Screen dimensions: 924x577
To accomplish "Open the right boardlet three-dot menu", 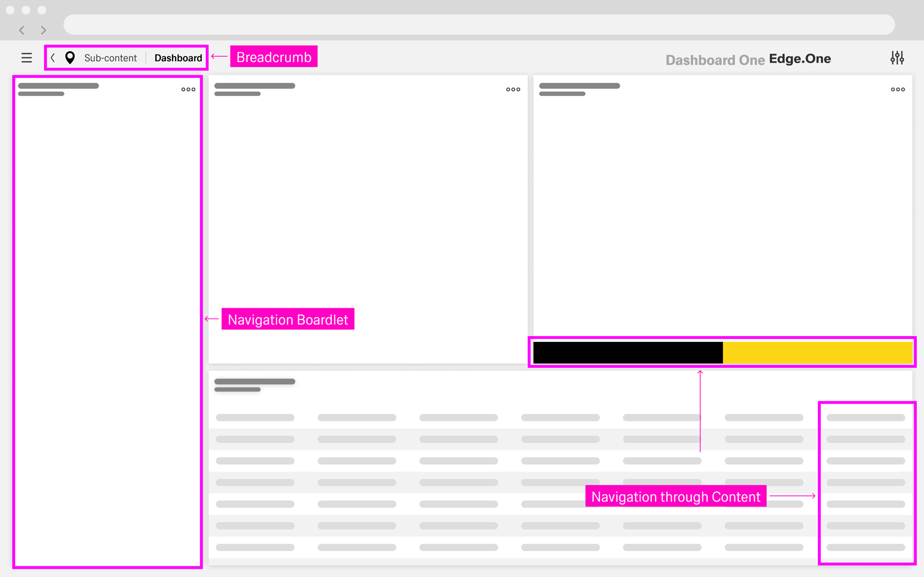I will coord(898,89).
